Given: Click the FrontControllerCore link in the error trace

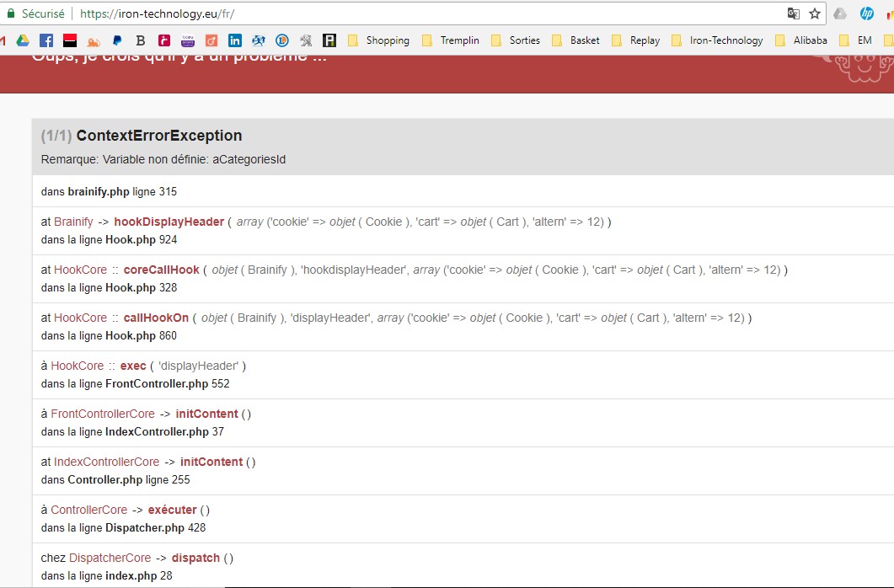Looking at the screenshot, I should 104,414.
